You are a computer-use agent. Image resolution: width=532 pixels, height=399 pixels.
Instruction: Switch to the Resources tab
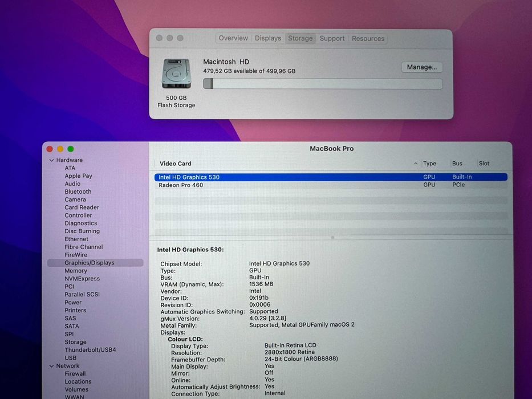tap(368, 38)
